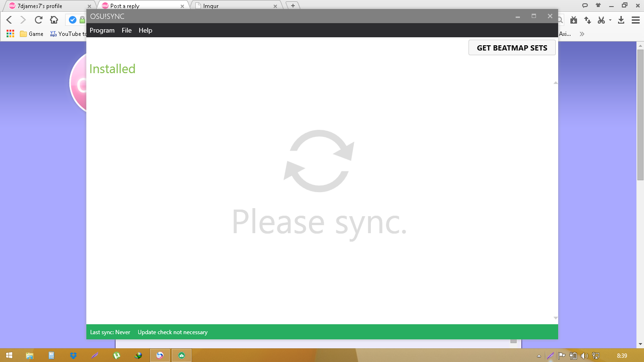
Task: Close the Imgur tab
Action: [x=276, y=6]
